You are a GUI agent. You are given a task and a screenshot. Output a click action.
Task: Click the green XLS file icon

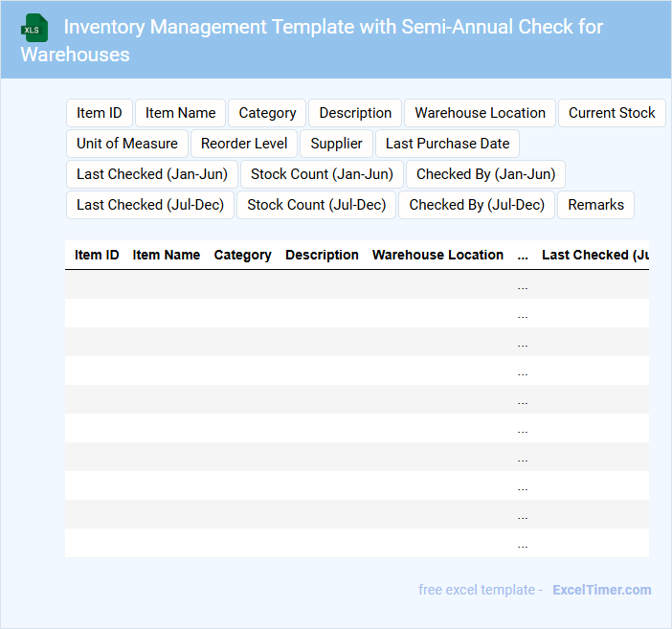(x=35, y=28)
